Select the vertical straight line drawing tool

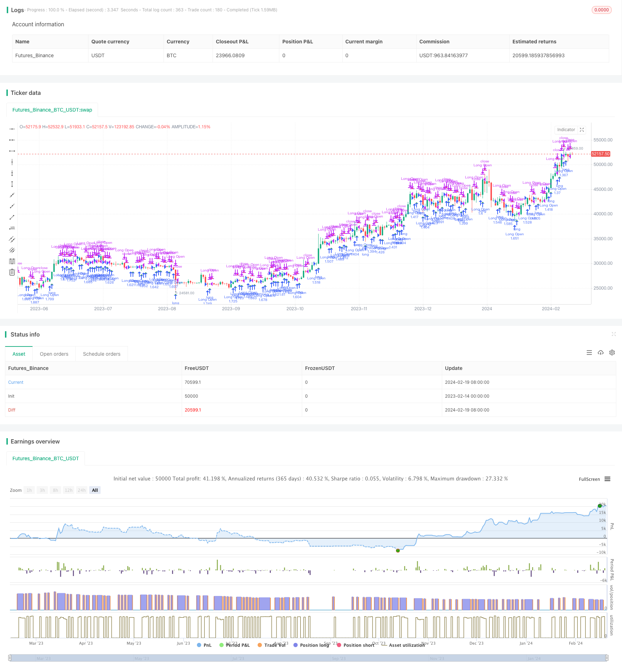(12, 162)
